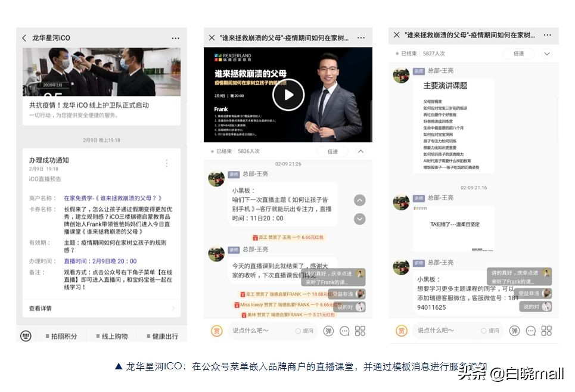Adjust the 倍速 speed control on the right screen
Image resolution: width=575 pixels, height=392 pixels.
[518, 53]
